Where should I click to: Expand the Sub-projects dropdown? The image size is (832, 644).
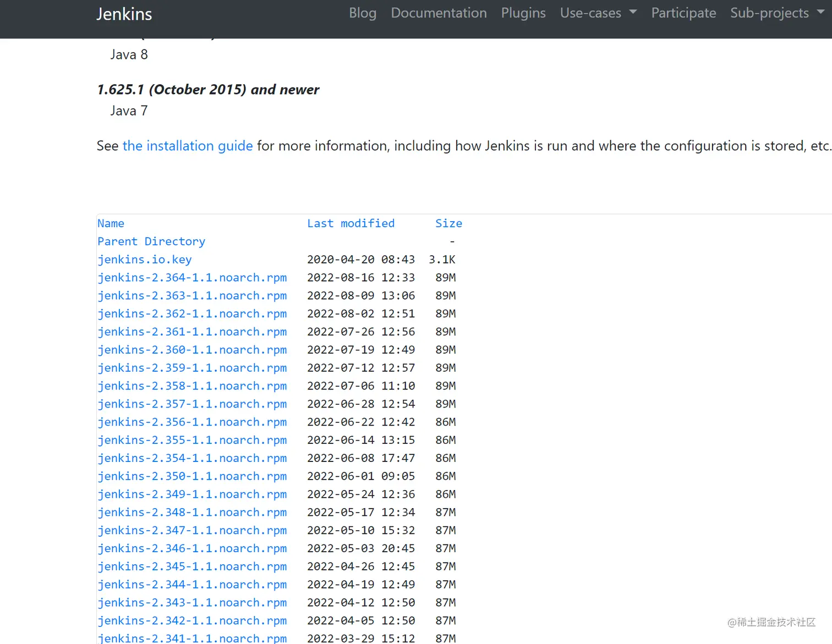(x=777, y=13)
